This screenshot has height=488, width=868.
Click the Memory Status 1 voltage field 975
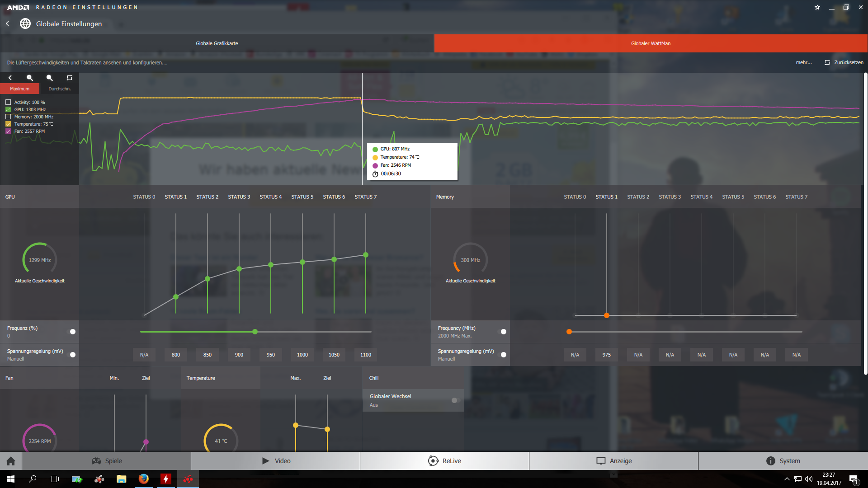click(607, 355)
